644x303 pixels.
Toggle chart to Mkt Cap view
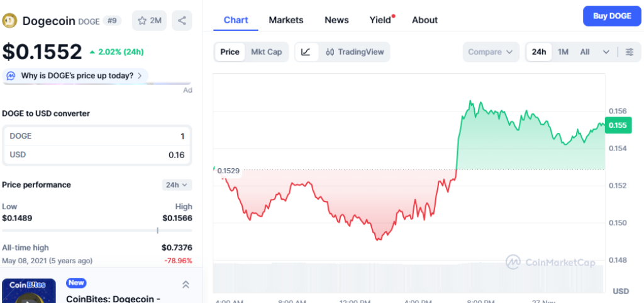(x=266, y=52)
